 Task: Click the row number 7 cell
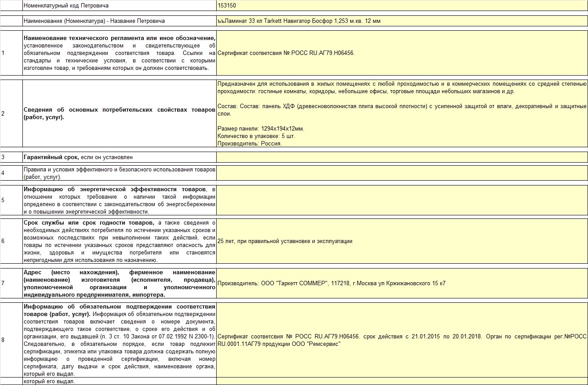pos(11,283)
